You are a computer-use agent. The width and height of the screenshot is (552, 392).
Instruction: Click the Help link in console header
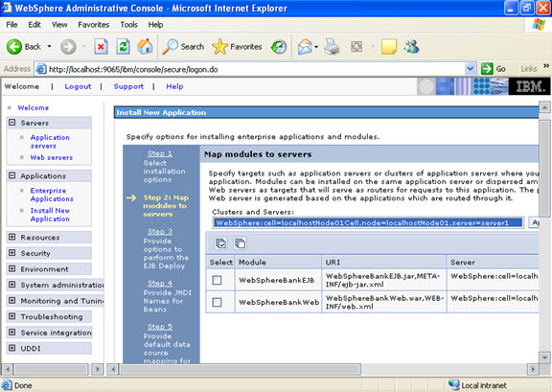tap(174, 86)
